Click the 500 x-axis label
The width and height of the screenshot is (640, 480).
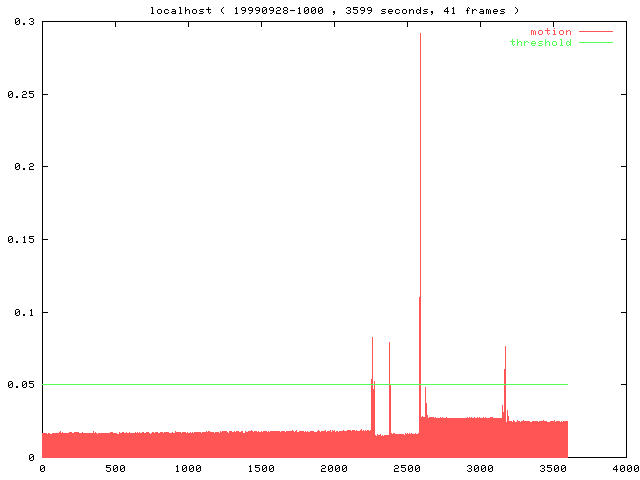pos(115,468)
